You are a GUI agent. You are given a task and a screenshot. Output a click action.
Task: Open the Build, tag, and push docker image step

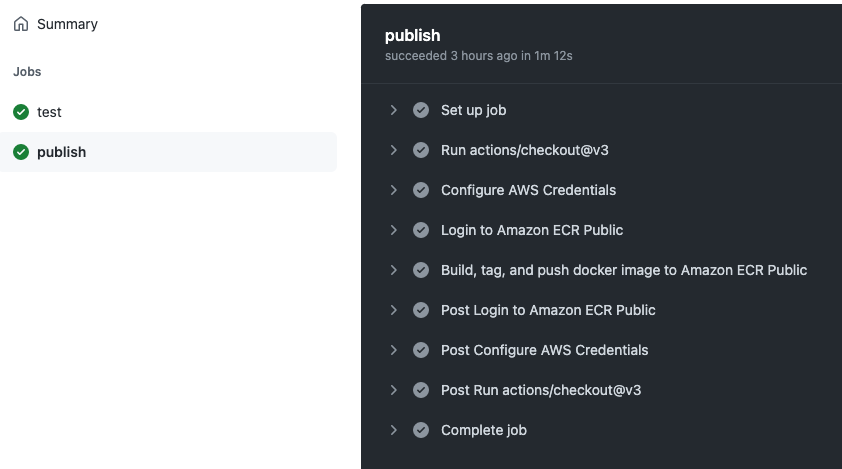623,270
